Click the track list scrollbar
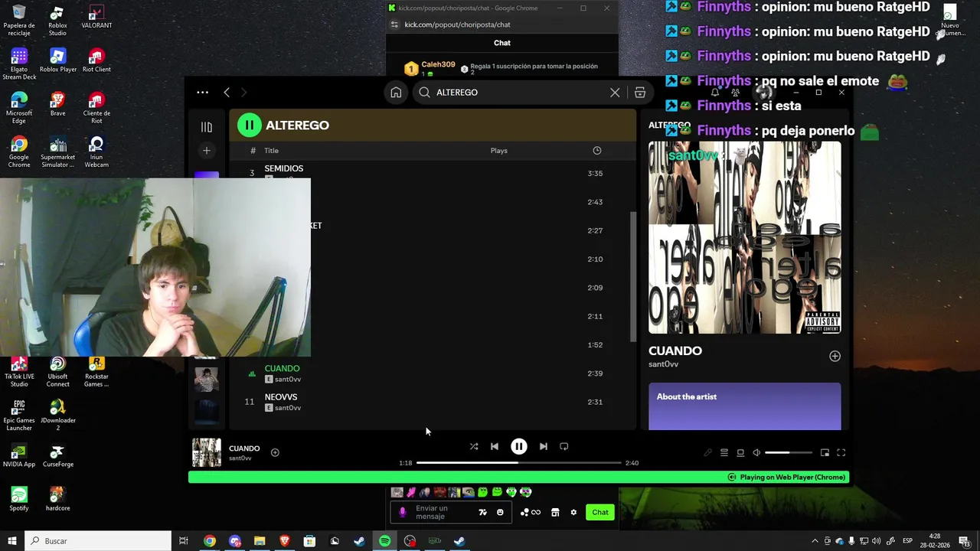980x551 pixels. 632,277
